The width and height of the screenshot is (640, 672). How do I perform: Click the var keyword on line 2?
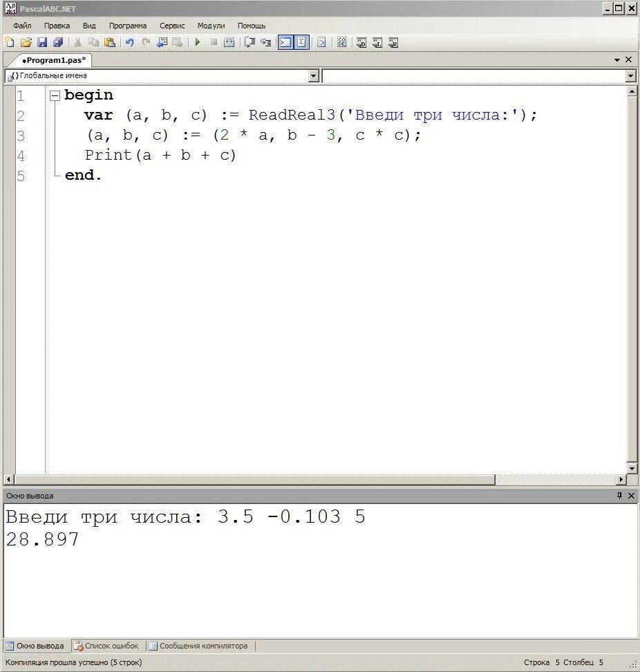pyautogui.click(x=99, y=115)
